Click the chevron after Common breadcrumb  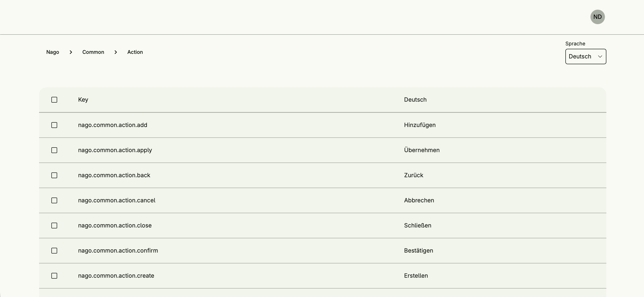[x=116, y=52]
